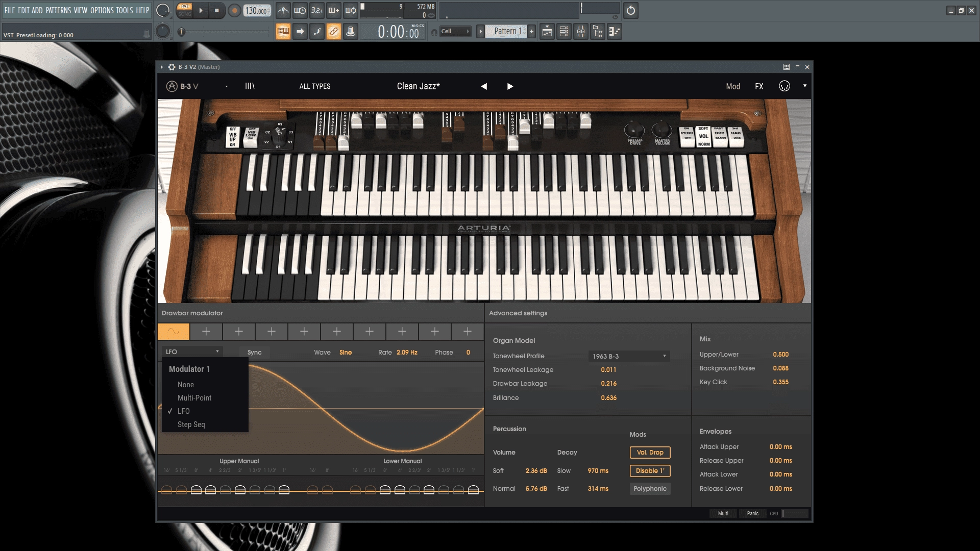The image size is (980, 551).
Task: Open the MIDI settings icon in plugin header
Action: [785, 86]
